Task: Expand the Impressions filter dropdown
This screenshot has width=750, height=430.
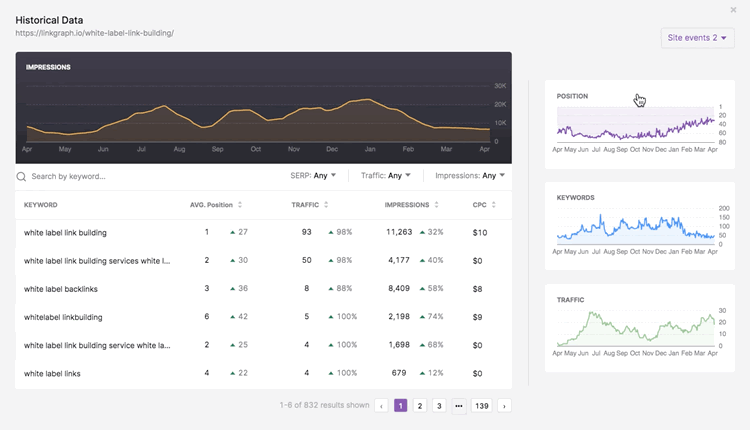Action: pos(470,176)
